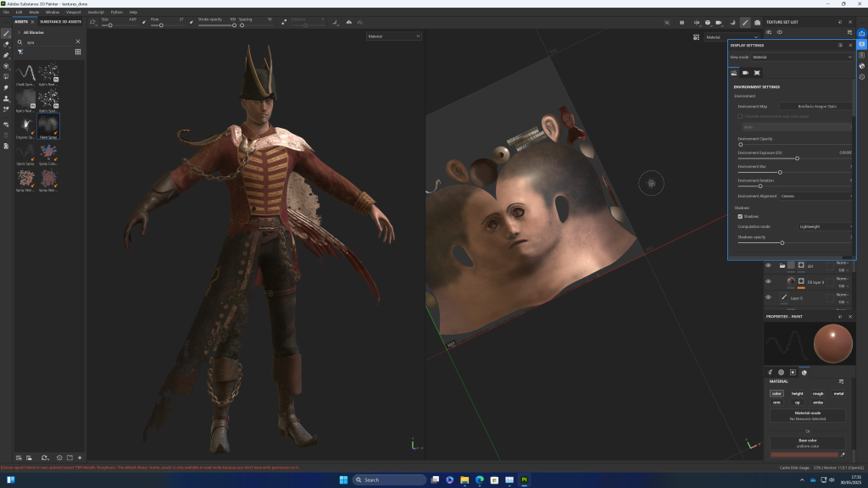Screen dimensions: 868x488
Task: Click the Base color swatch bar
Action: point(804,455)
